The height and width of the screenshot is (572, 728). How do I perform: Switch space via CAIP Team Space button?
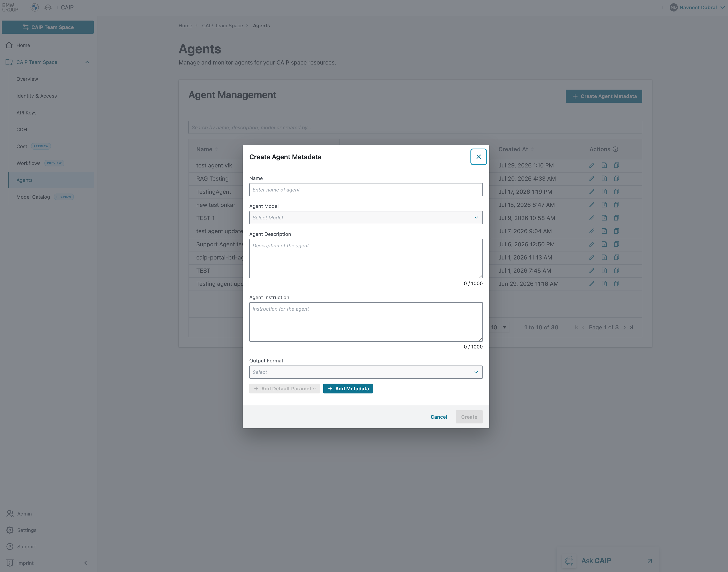[47, 27]
